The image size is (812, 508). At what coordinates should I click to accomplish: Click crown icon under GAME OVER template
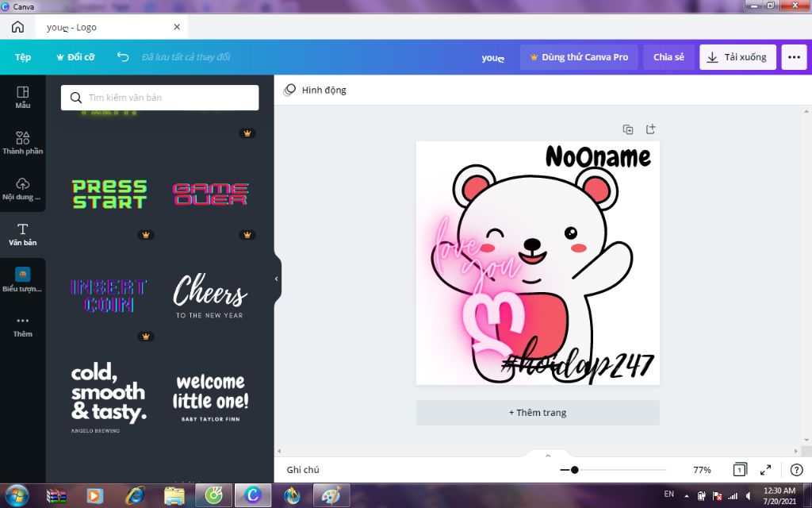pyautogui.click(x=247, y=235)
